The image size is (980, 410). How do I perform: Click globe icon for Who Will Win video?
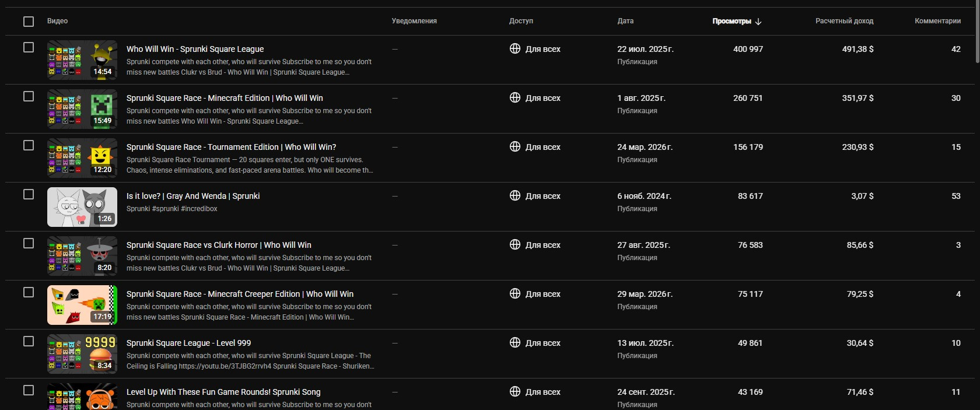click(515, 49)
